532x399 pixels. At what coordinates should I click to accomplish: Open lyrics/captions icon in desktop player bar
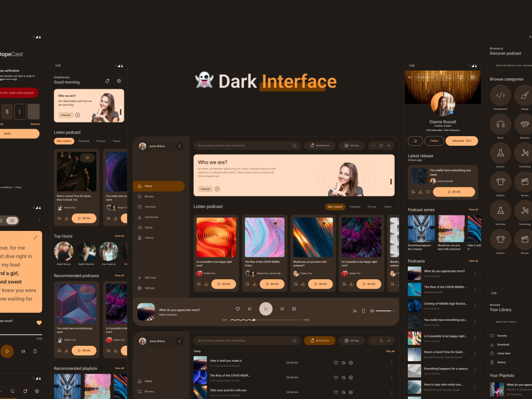click(294, 309)
